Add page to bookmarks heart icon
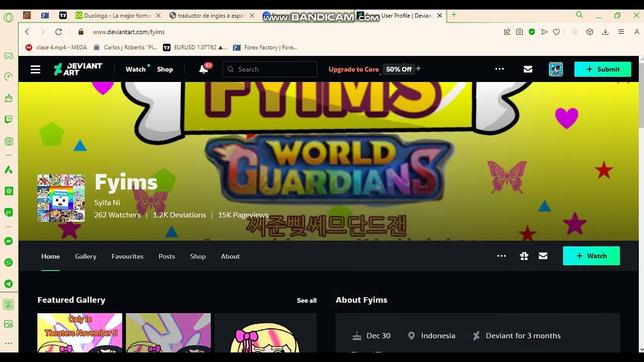Image resolution: width=644 pixels, height=362 pixels. coord(556,32)
